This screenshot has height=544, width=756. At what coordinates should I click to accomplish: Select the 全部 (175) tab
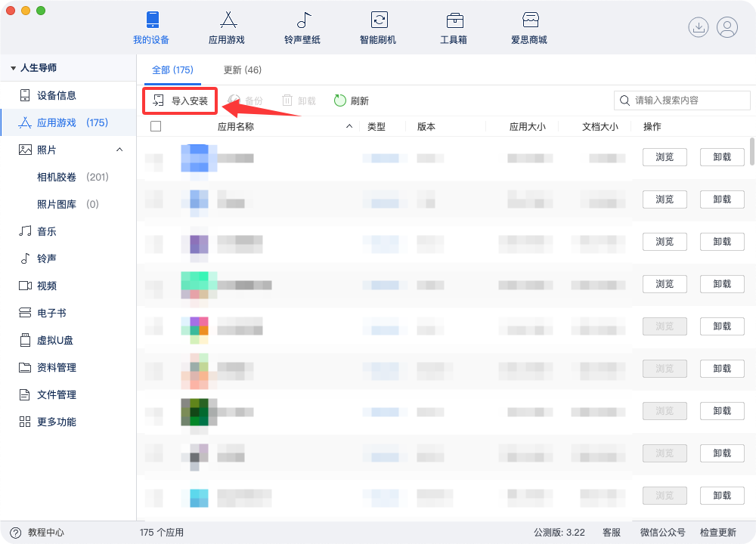[x=172, y=70]
